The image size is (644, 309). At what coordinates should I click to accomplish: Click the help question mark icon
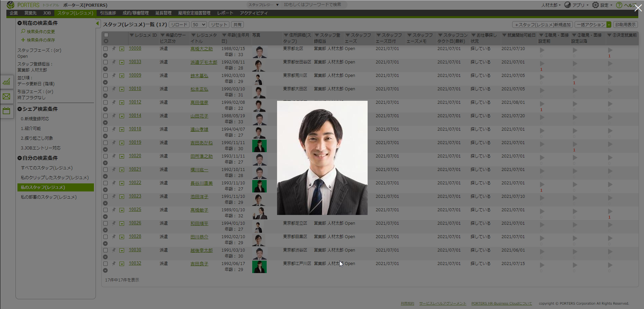click(619, 5)
